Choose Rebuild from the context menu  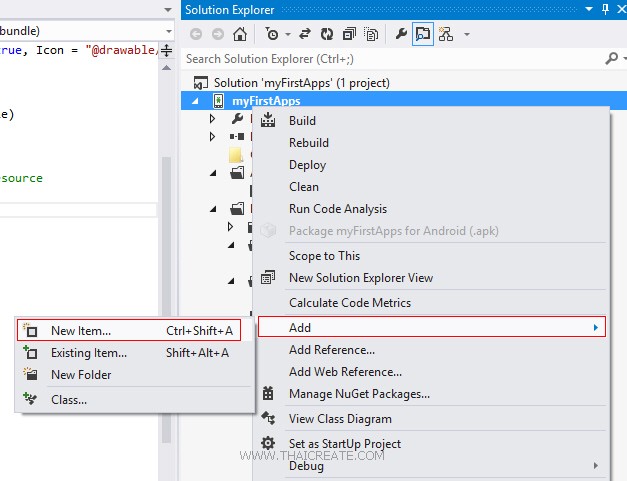[309, 143]
